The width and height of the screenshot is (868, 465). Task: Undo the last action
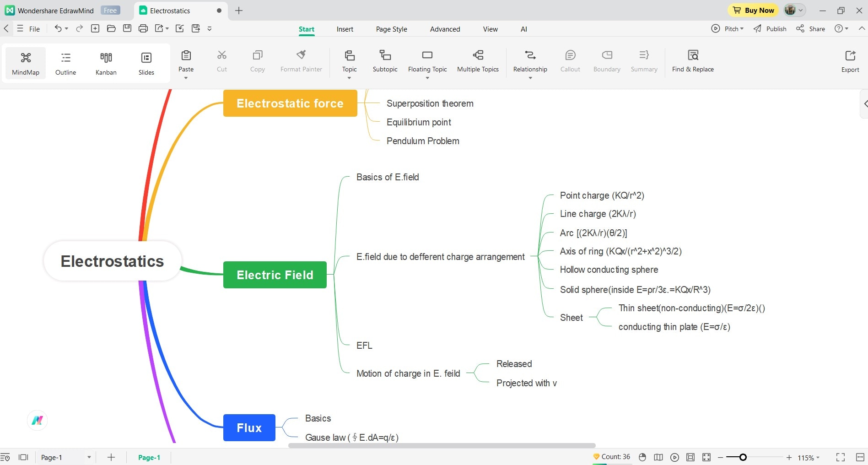[x=58, y=28]
